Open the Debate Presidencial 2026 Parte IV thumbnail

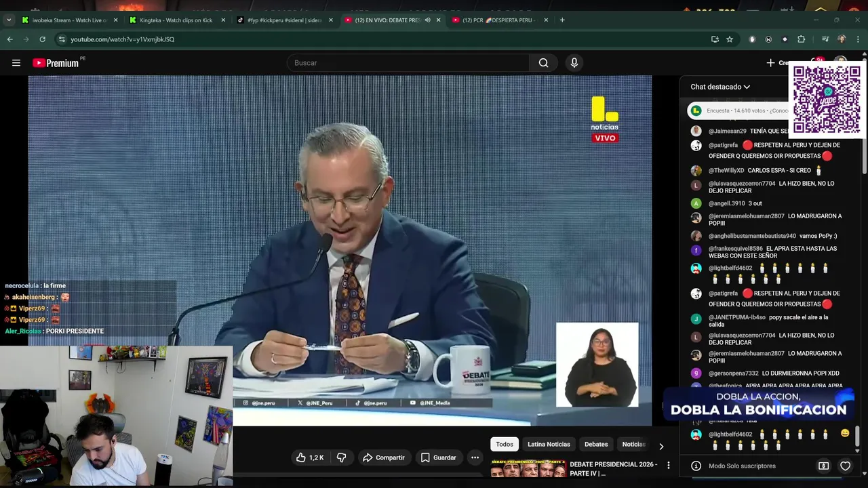[528, 468]
